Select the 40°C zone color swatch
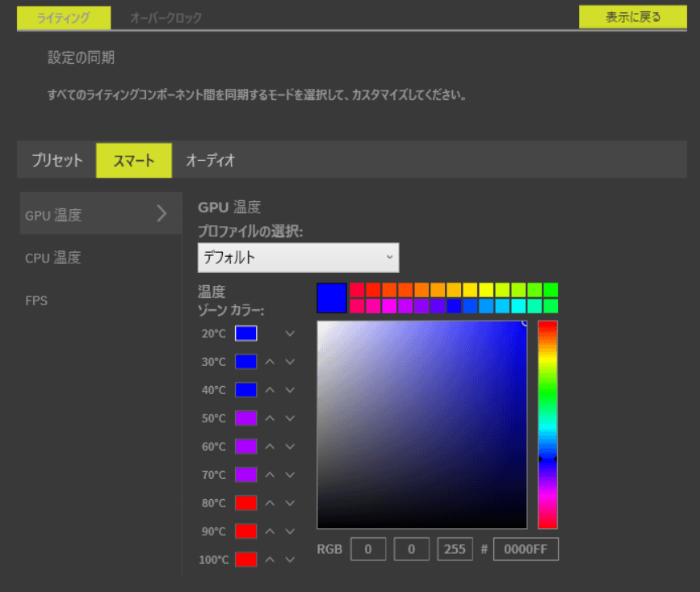This screenshot has width=700, height=592. pos(246,390)
